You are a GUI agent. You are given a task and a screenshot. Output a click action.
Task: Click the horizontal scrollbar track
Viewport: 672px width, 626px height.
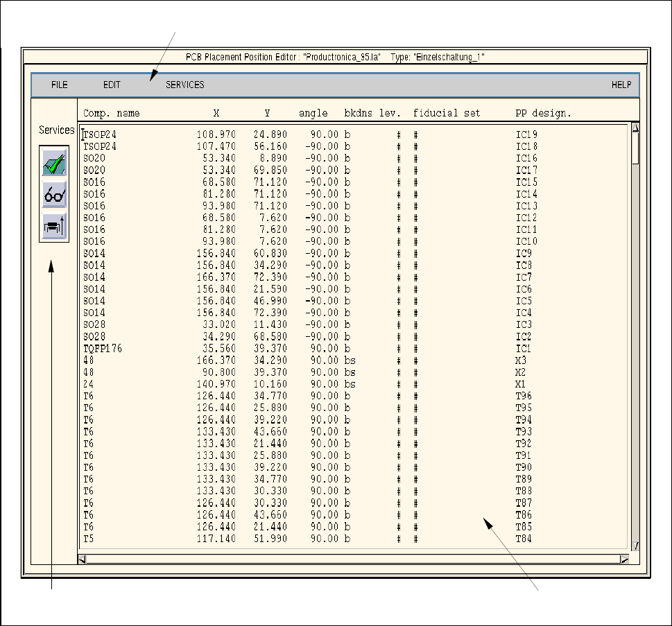pyautogui.click(x=354, y=559)
